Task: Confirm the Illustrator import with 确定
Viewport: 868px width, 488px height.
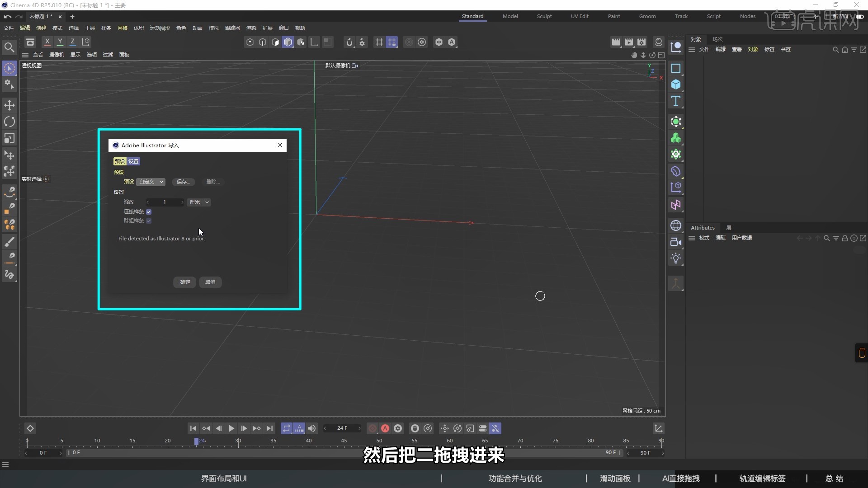Action: [184, 282]
